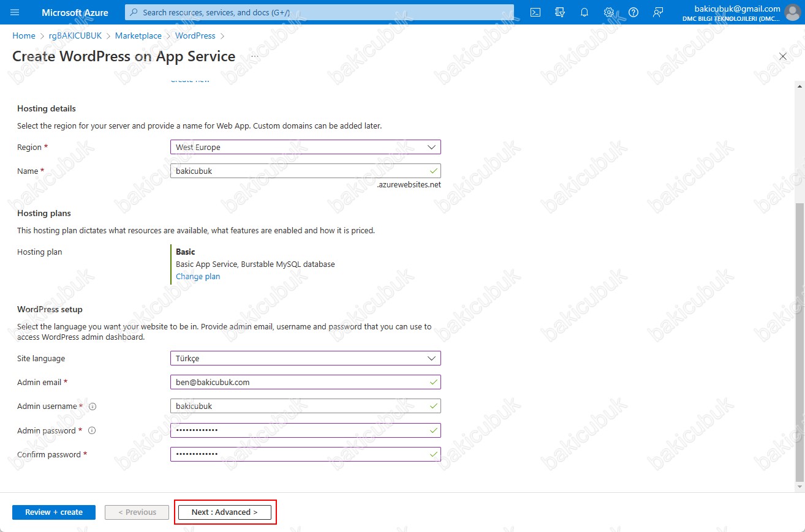Click Next : Advanced button

point(224,512)
